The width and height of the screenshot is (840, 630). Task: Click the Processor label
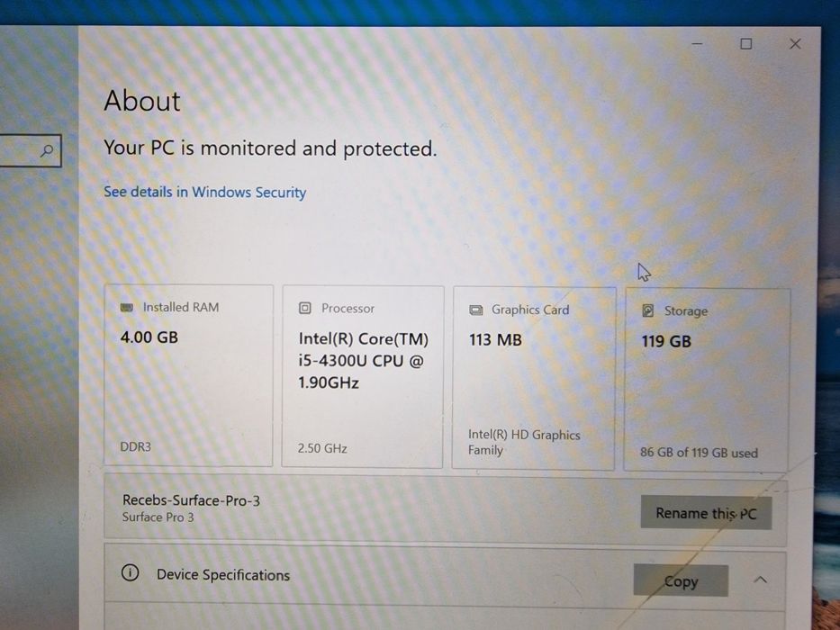point(348,309)
